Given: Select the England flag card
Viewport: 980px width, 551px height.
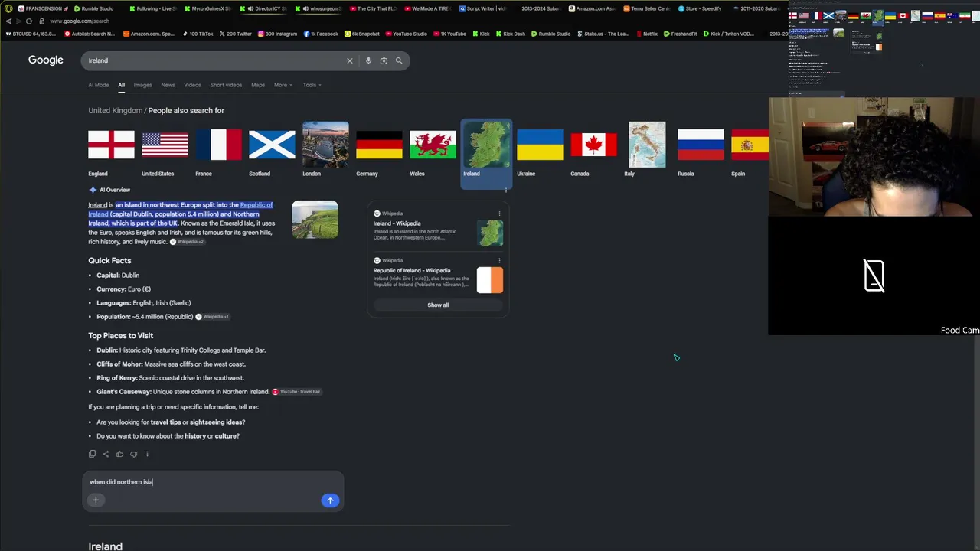Looking at the screenshot, I should pyautogui.click(x=111, y=150).
